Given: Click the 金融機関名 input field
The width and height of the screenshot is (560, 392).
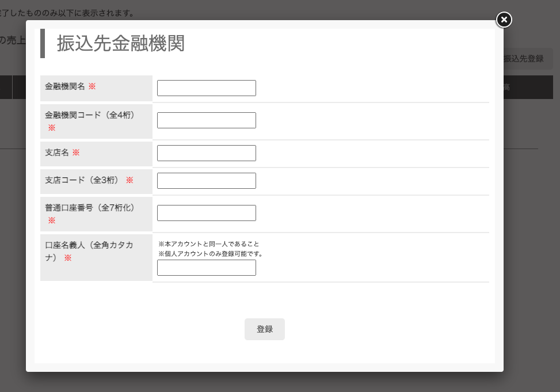Looking at the screenshot, I should tap(206, 88).
